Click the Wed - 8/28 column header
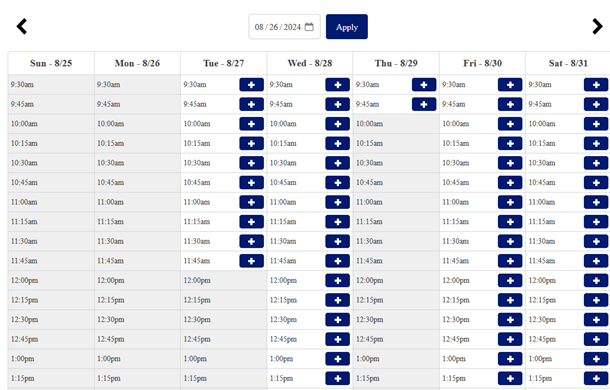 tap(310, 63)
